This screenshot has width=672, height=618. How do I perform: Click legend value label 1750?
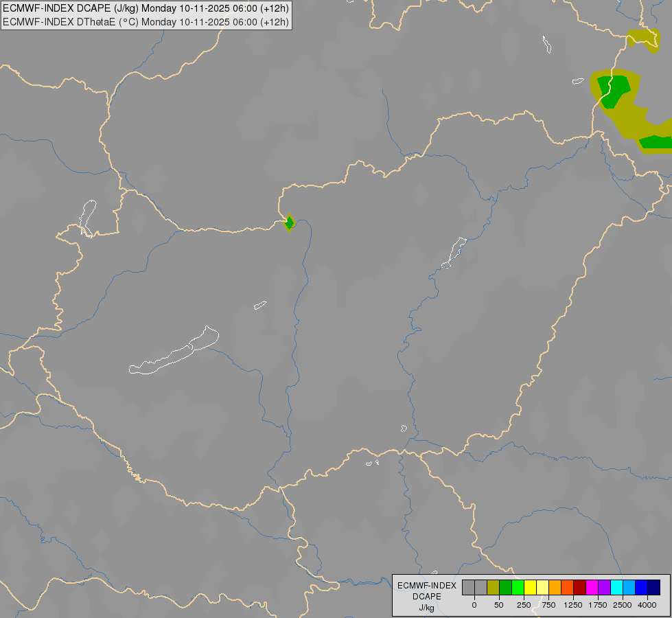coord(598,605)
